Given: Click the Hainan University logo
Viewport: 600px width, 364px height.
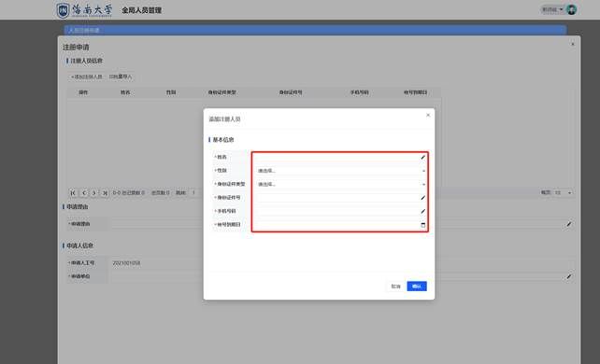Looking at the screenshot, I should tap(84, 10).
